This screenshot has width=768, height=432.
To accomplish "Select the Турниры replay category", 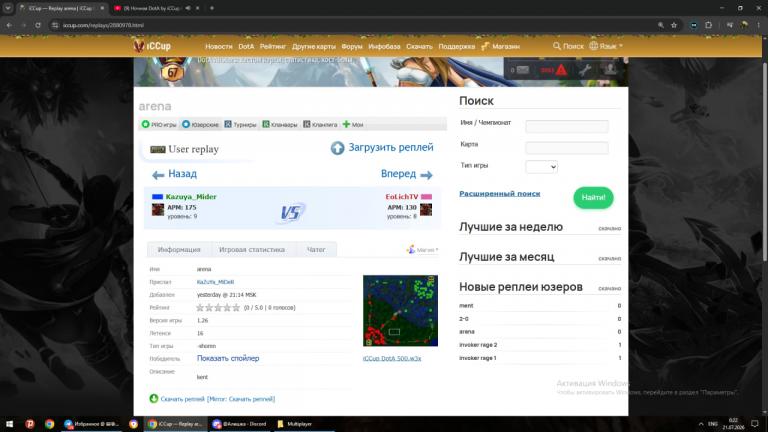I will pos(240,124).
